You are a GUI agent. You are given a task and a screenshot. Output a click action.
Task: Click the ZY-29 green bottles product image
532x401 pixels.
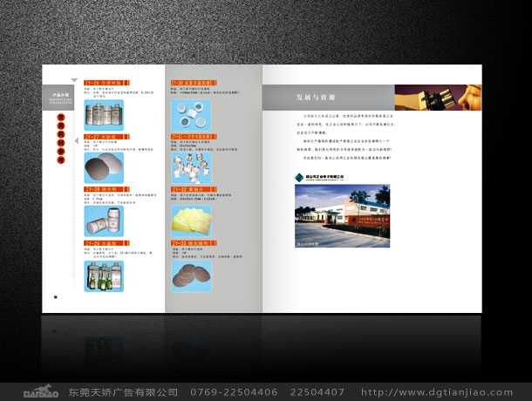pyautogui.click(x=104, y=275)
